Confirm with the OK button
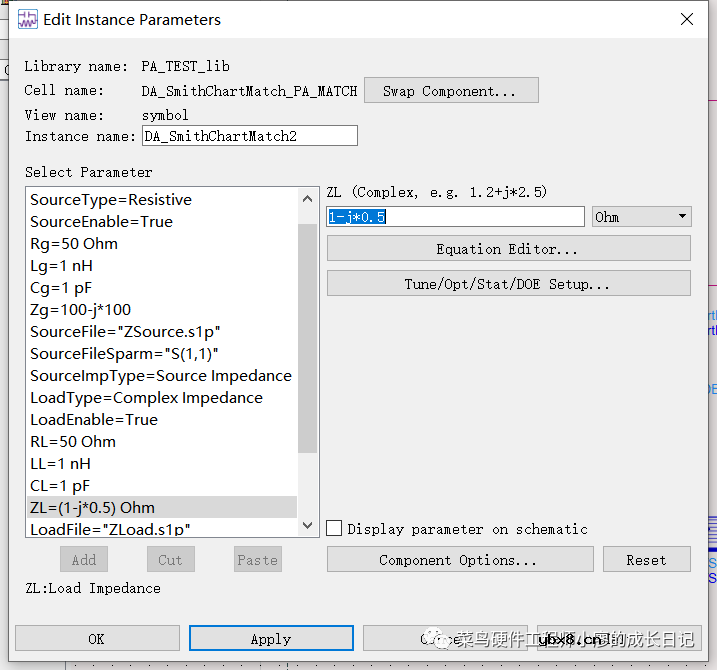 (96, 639)
